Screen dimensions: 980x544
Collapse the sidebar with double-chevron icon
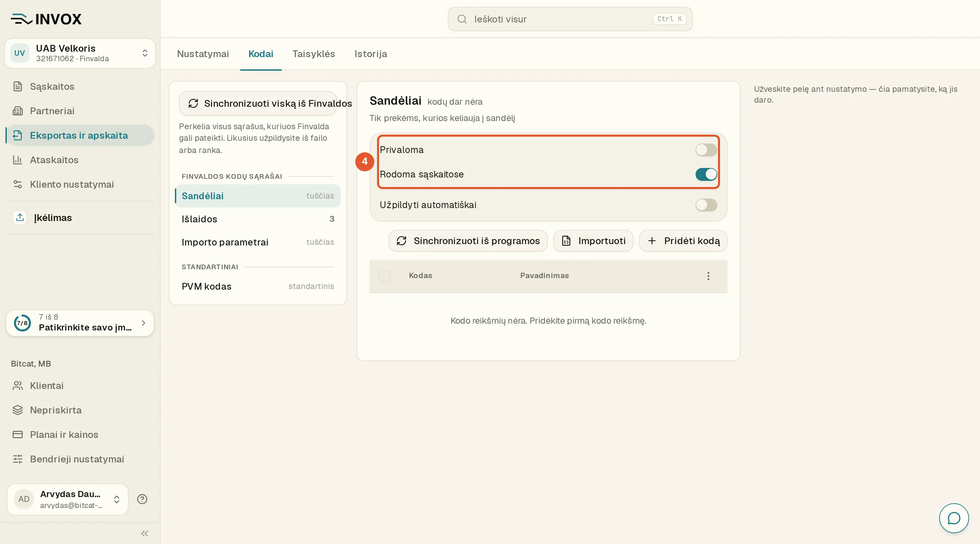[145, 534]
